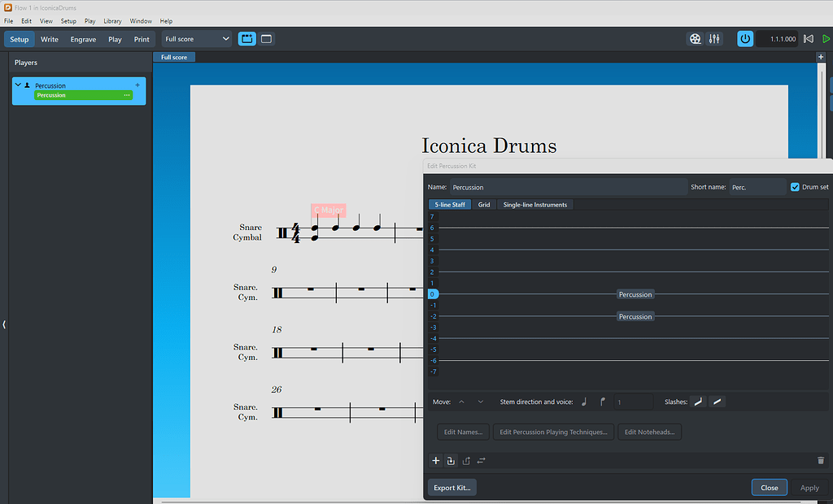Switch to Play mode

point(115,39)
